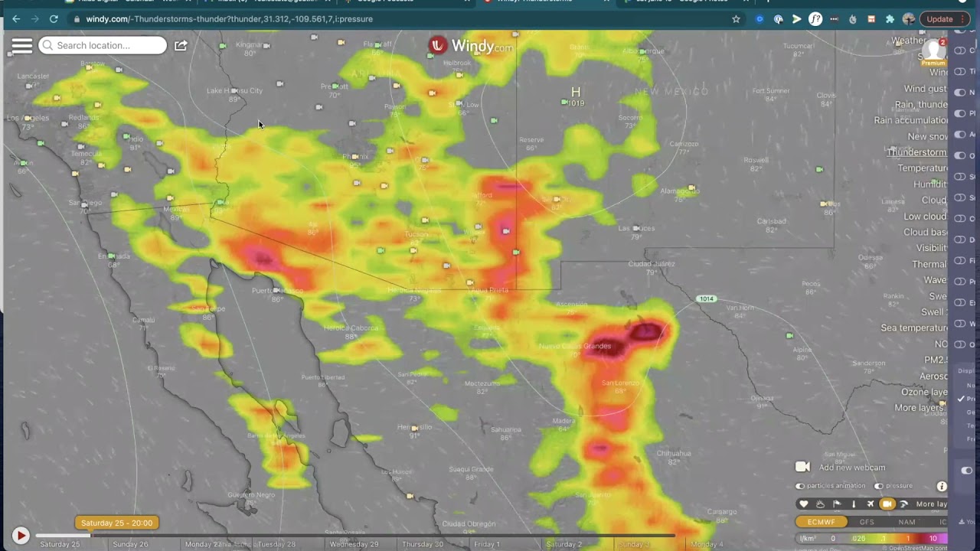This screenshot has width=980, height=551.
Task: Click the paraglider icon in toolbar
Action: point(904,504)
